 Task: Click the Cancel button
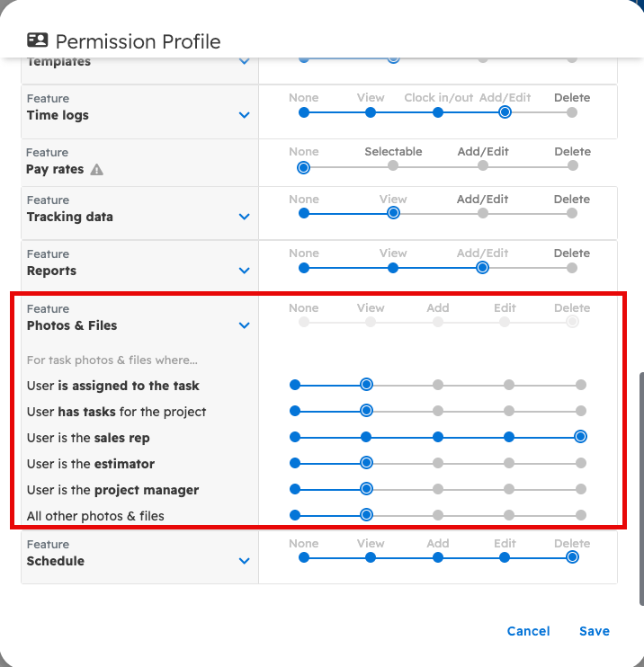[528, 631]
